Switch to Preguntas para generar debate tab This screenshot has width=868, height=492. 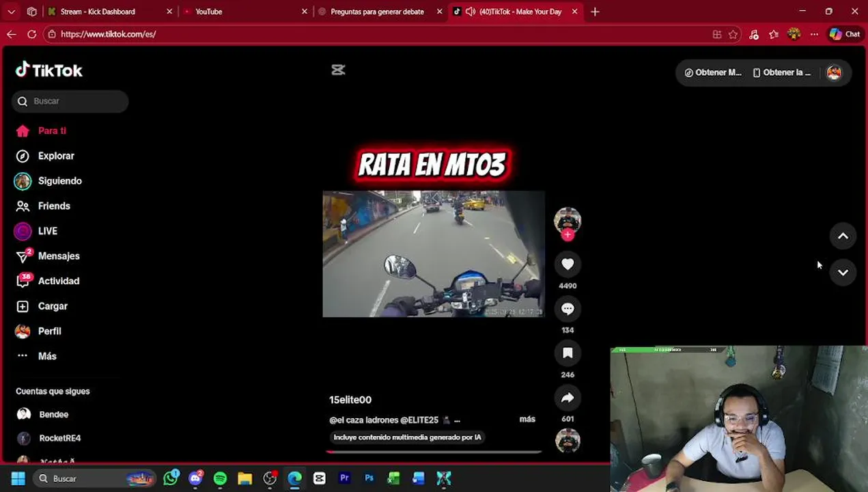coord(377,12)
